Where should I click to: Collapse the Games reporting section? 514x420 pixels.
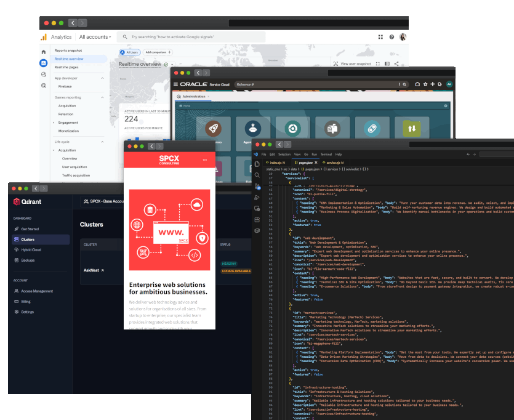point(102,97)
